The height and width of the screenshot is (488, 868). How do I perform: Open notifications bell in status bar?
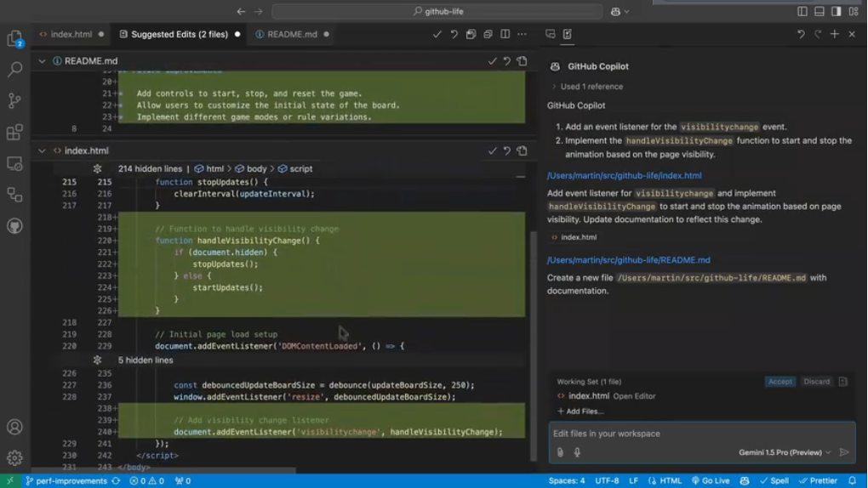pyautogui.click(x=853, y=481)
